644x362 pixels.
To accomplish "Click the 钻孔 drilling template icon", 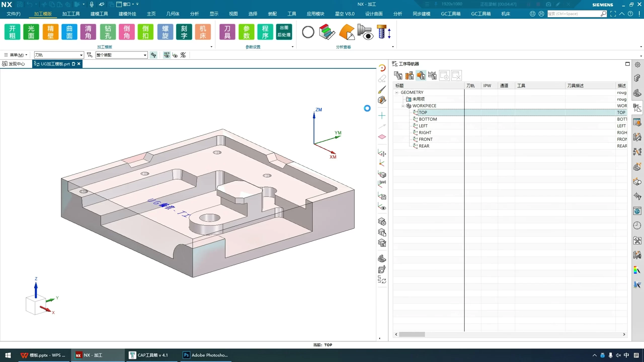I will coord(108,32).
